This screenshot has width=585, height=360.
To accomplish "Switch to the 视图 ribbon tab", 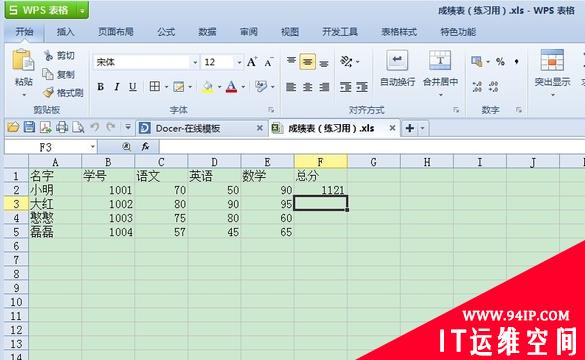I will pyautogui.click(x=290, y=32).
